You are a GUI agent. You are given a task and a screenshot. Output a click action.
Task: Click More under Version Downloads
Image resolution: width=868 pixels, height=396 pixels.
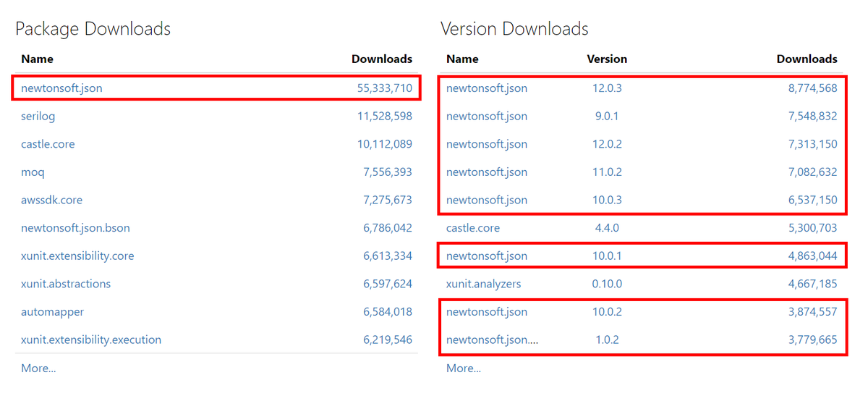click(464, 368)
